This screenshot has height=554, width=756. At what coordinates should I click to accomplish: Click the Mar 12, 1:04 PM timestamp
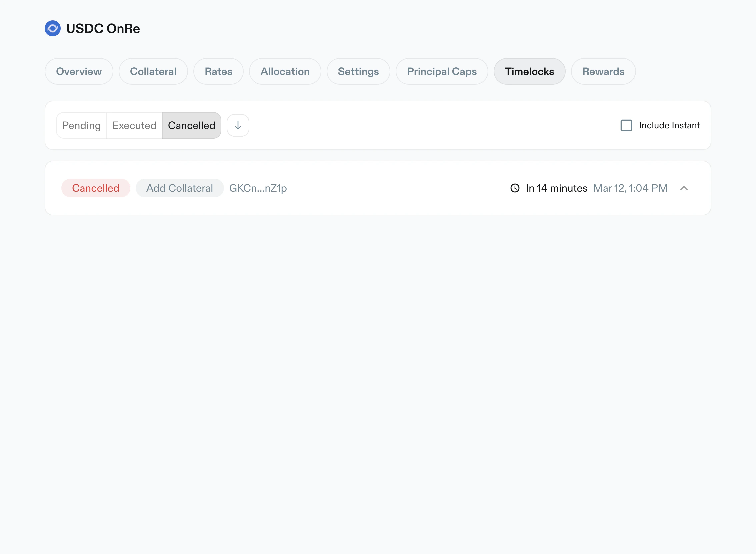pyautogui.click(x=630, y=188)
